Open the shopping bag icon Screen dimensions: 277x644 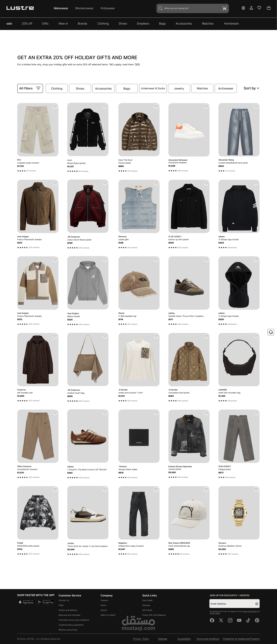click(x=269, y=8)
